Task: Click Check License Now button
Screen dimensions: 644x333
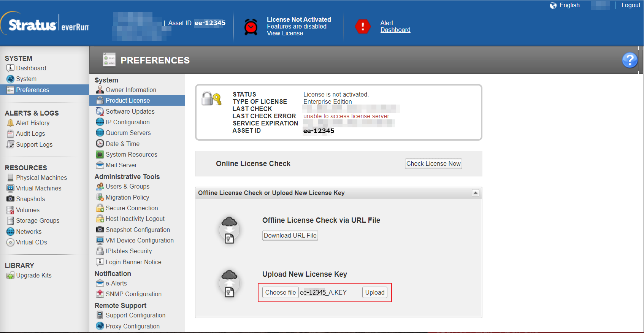Action: tap(433, 163)
